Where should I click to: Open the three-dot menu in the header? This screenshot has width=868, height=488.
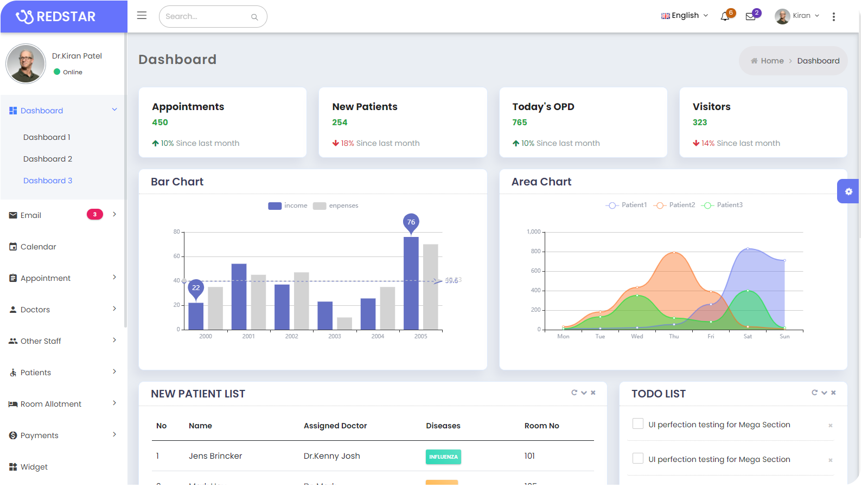pyautogui.click(x=834, y=16)
